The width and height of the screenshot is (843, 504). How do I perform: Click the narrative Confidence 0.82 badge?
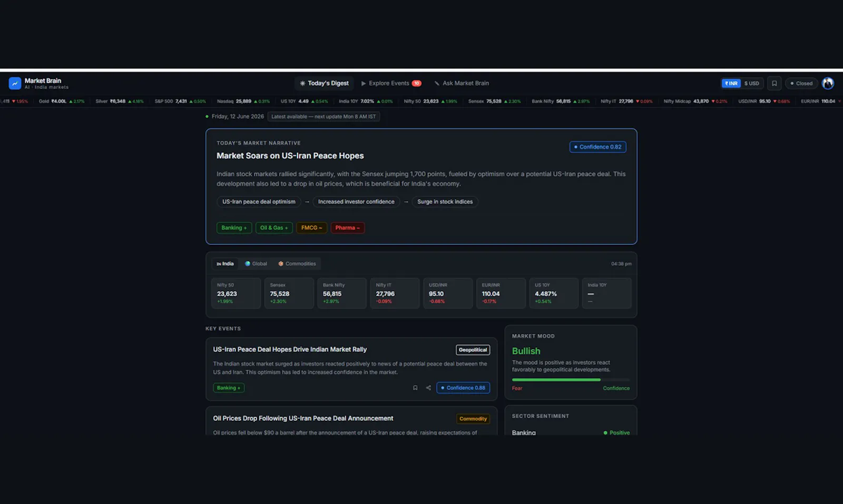coord(597,147)
